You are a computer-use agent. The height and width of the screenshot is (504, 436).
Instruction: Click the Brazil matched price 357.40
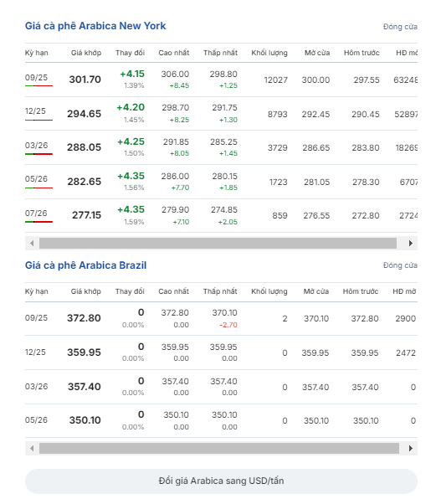[x=85, y=387]
